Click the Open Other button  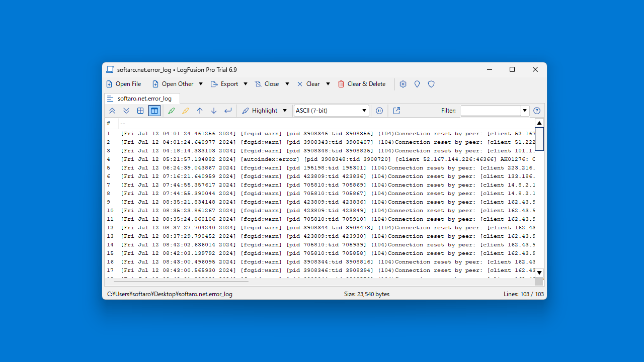tap(173, 84)
